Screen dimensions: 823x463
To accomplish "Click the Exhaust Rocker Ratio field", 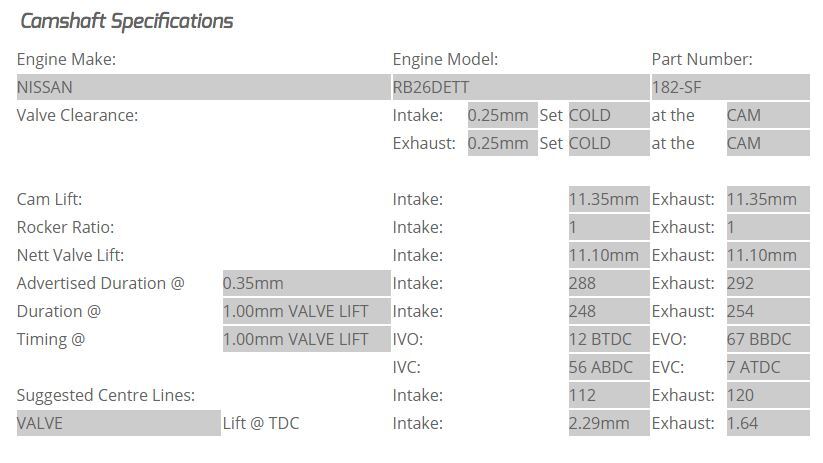I will click(768, 227).
